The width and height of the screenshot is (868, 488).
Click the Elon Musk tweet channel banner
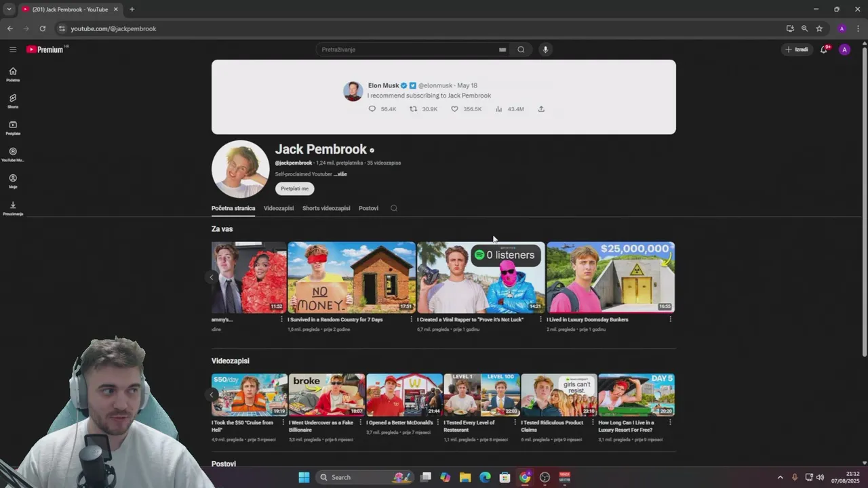(x=443, y=97)
